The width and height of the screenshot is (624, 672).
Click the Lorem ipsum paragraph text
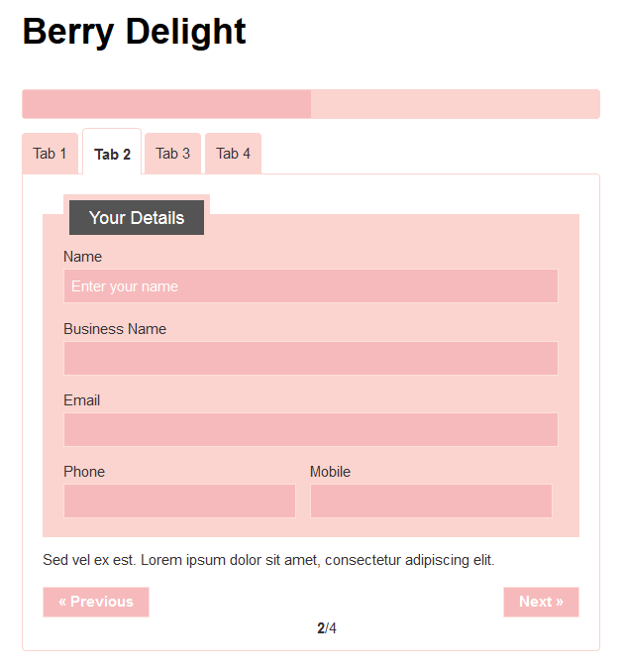coord(268,560)
